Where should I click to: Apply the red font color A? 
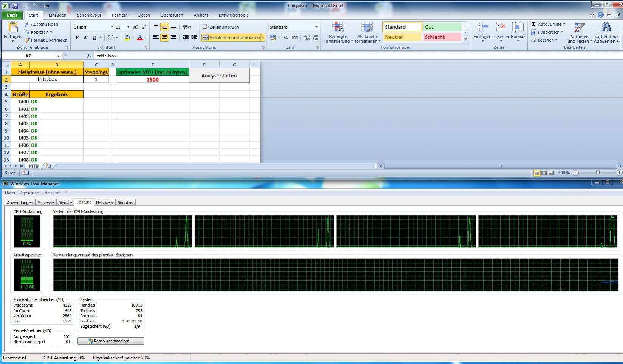pos(140,37)
